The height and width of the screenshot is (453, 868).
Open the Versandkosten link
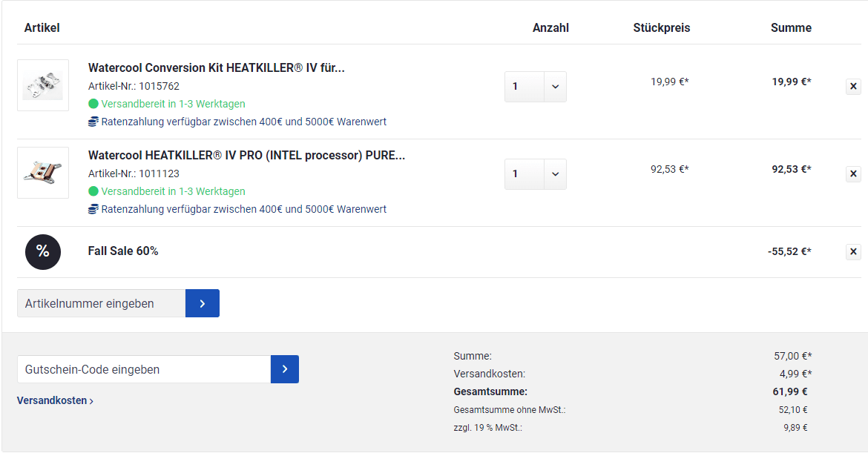click(55, 400)
